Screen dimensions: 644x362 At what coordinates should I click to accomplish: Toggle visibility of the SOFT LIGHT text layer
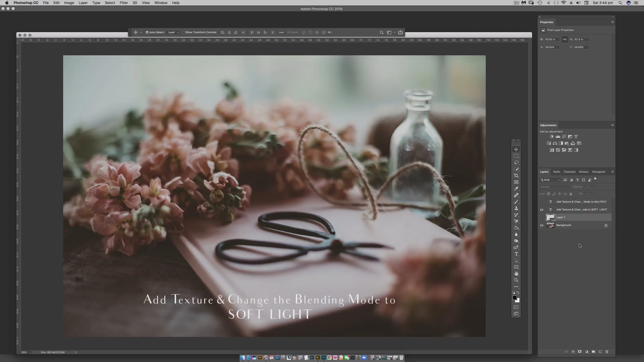click(x=541, y=209)
